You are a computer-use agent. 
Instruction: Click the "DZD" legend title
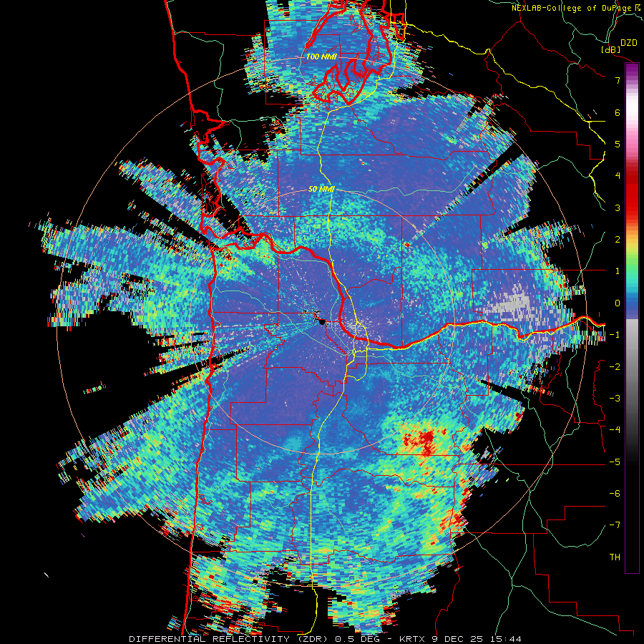pyautogui.click(x=628, y=43)
